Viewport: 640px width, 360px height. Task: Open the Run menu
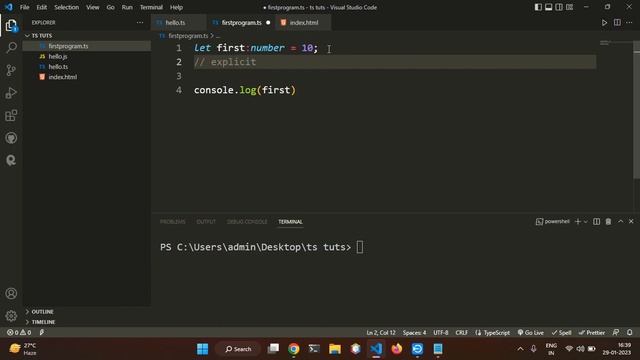pyautogui.click(x=127, y=7)
